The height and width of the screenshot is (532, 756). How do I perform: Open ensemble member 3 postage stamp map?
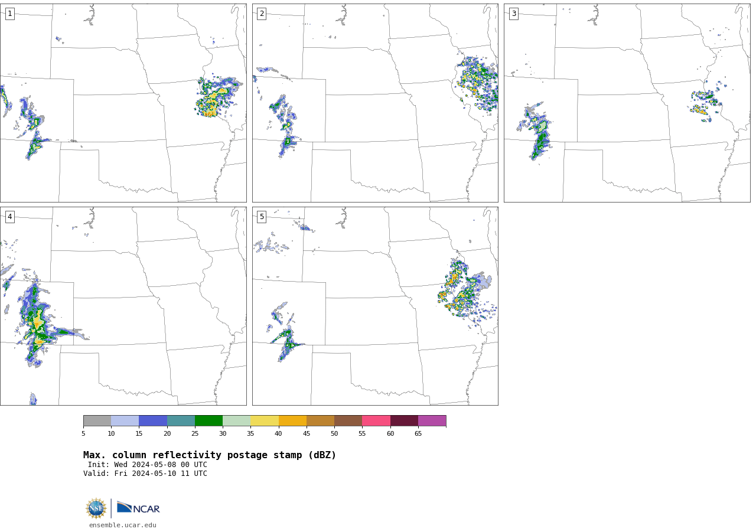627,103
